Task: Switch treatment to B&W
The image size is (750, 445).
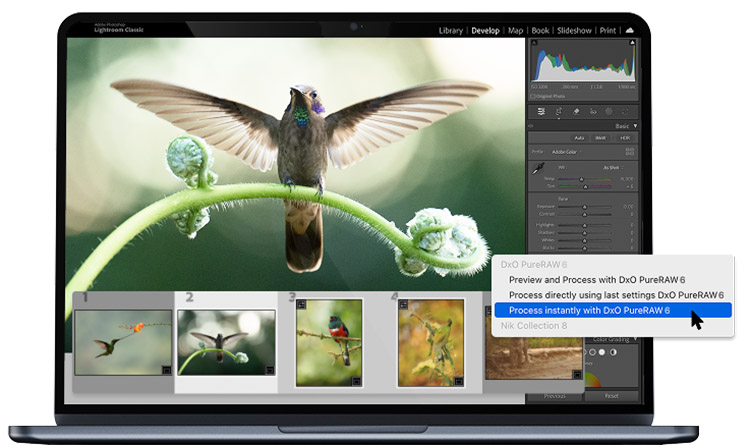Action: pyautogui.click(x=601, y=137)
